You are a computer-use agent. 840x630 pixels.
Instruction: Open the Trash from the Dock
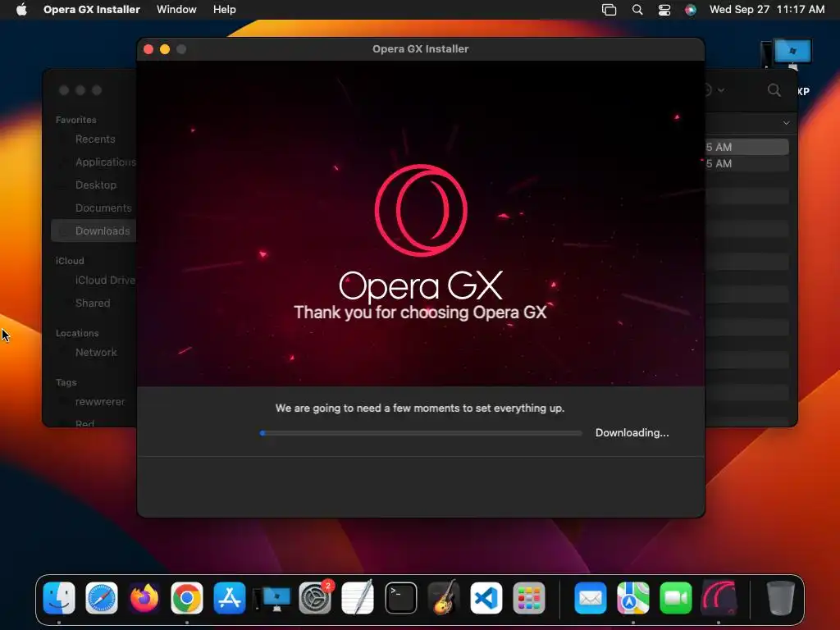pyautogui.click(x=781, y=598)
